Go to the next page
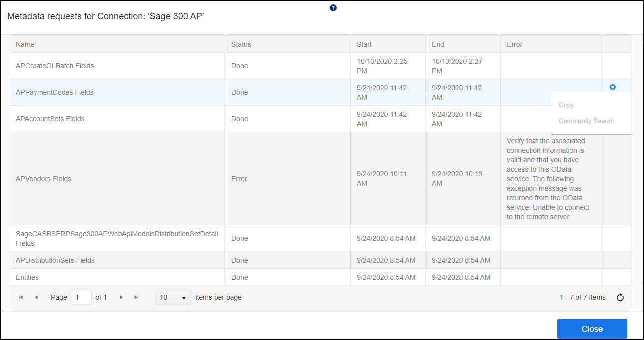 coord(121,297)
